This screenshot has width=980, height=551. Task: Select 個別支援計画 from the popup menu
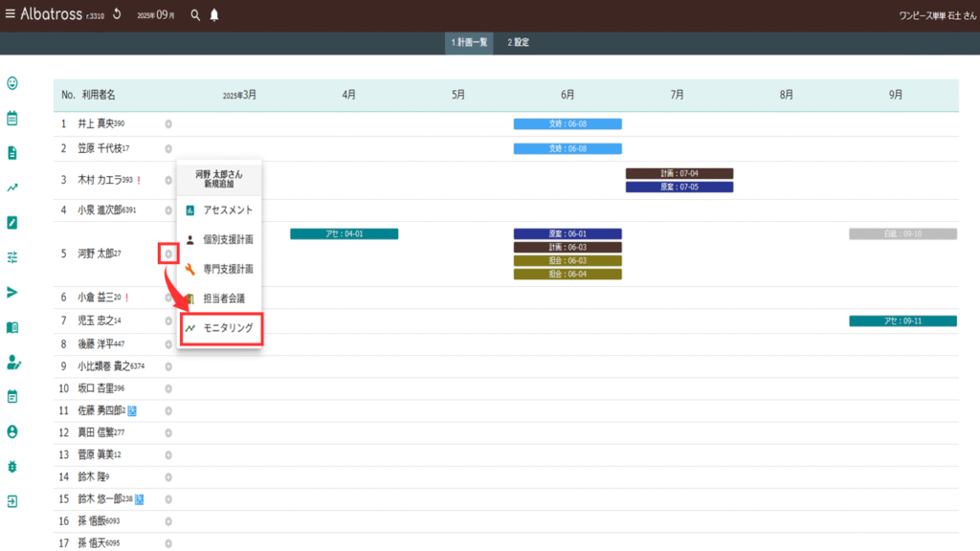point(220,239)
